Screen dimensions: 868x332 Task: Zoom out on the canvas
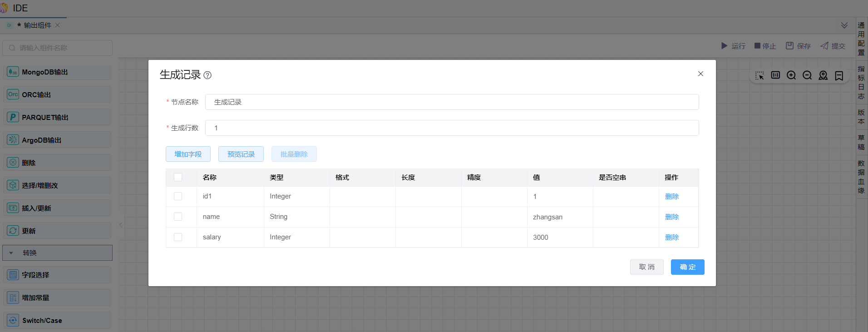pos(807,75)
